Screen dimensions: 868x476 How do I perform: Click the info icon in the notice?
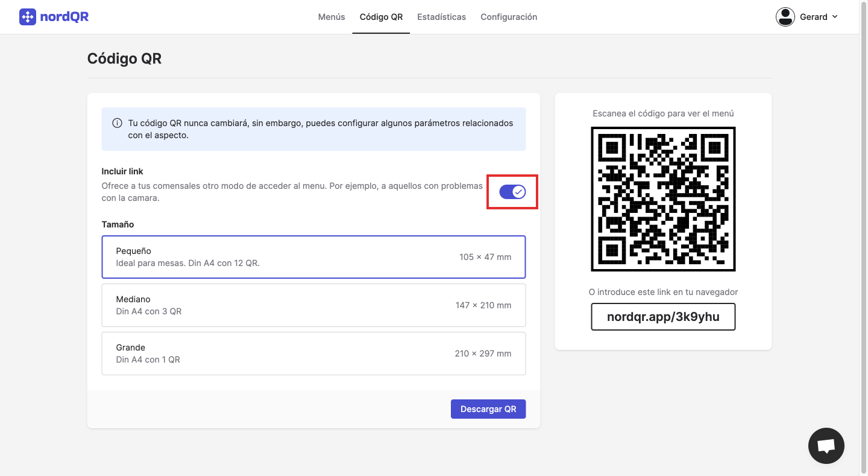tap(118, 123)
